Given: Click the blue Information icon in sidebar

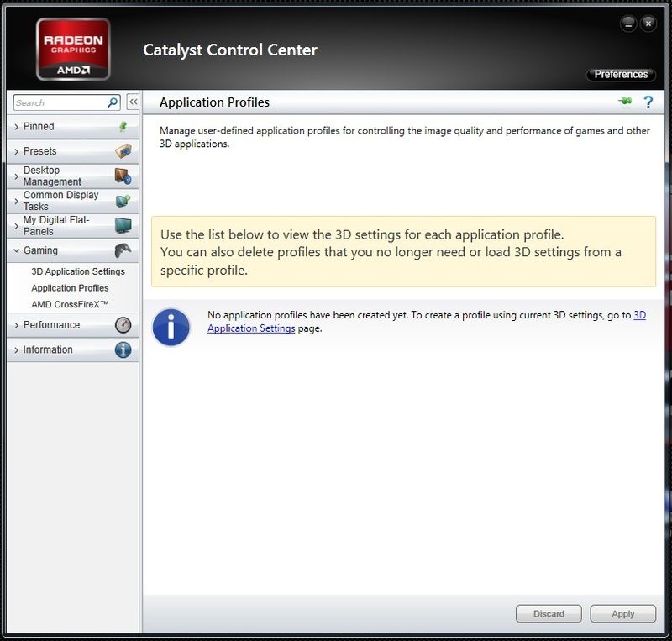Looking at the screenshot, I should point(123,349).
